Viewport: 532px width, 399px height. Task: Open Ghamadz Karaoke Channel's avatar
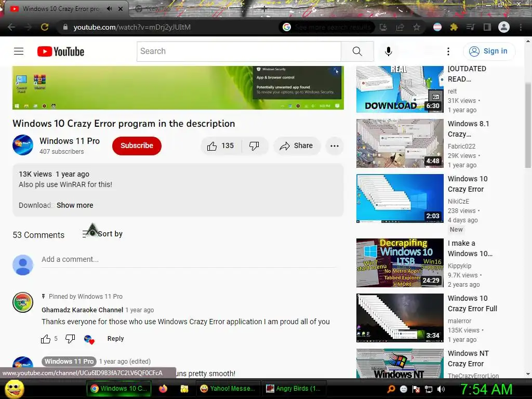23,302
